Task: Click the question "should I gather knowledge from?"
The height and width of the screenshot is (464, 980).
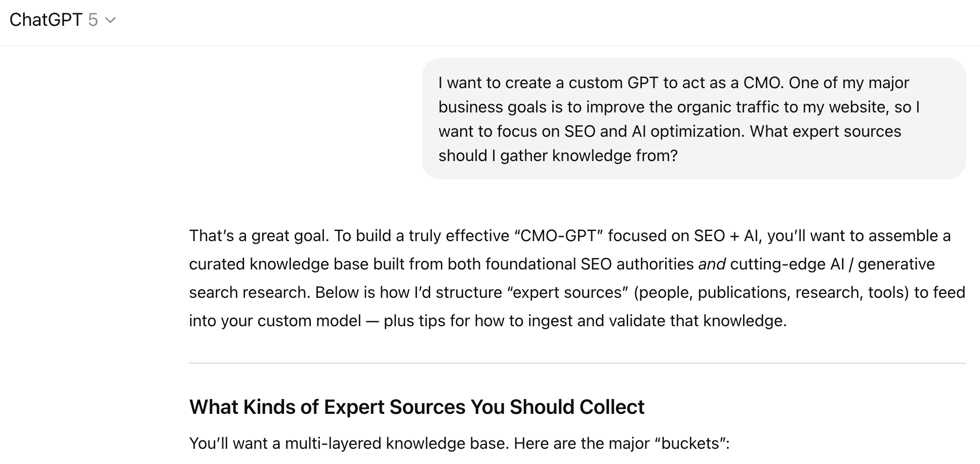Action: click(x=558, y=156)
